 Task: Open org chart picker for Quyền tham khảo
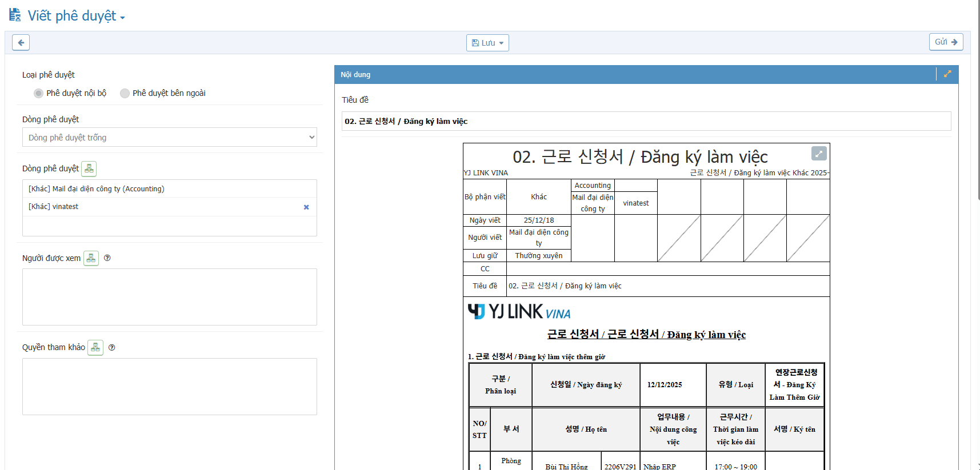click(95, 347)
